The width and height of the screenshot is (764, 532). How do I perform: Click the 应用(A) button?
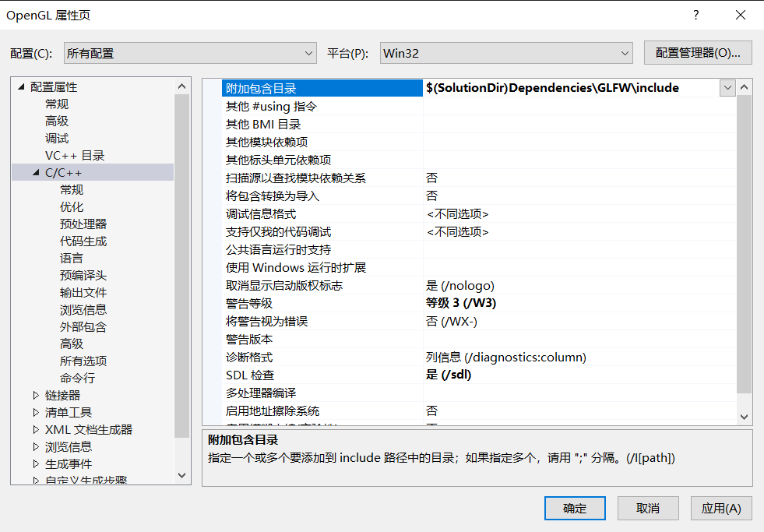[721, 509]
